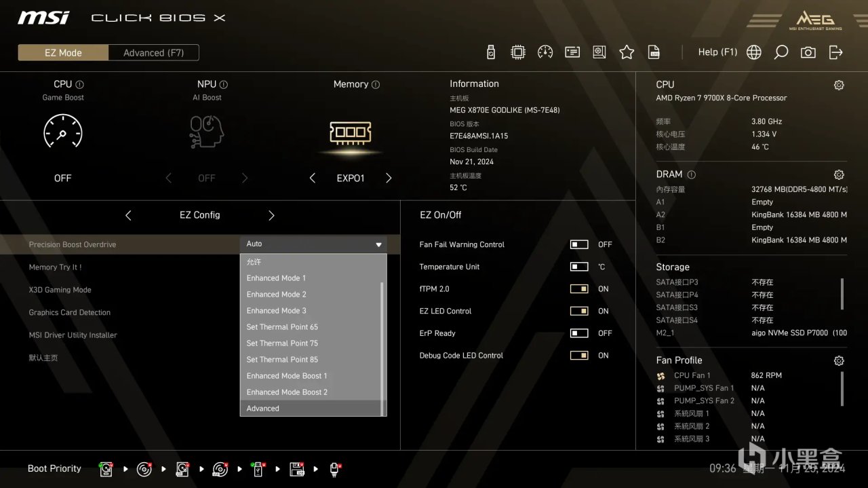Image resolution: width=868 pixels, height=488 pixels.
Task: Toggle Fan Fail Warning Control switch
Action: click(x=579, y=244)
